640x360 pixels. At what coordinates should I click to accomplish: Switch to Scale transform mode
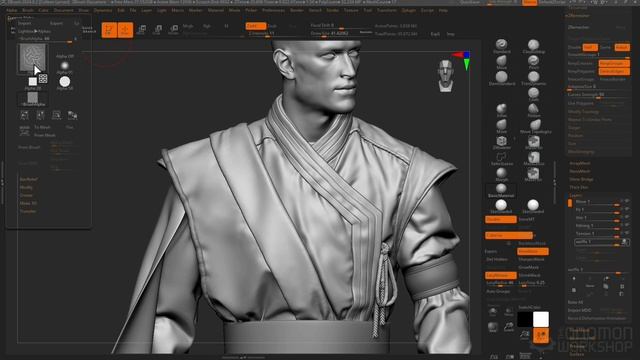tap(157, 30)
